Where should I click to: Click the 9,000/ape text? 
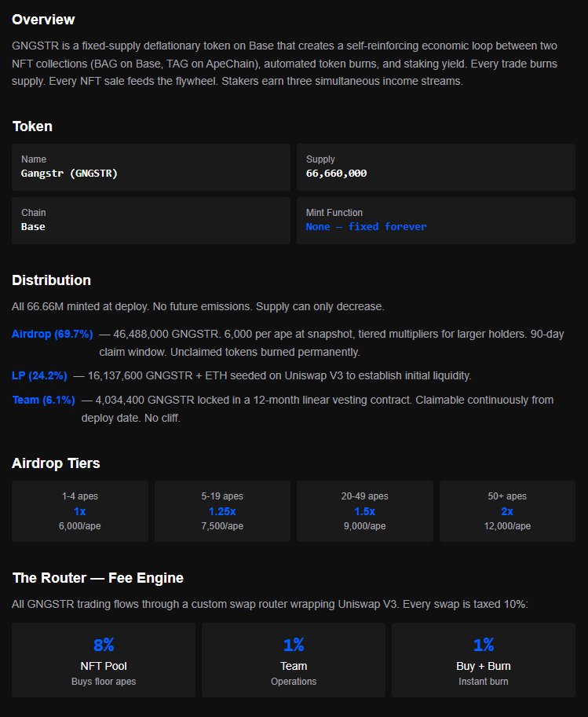[364, 526]
